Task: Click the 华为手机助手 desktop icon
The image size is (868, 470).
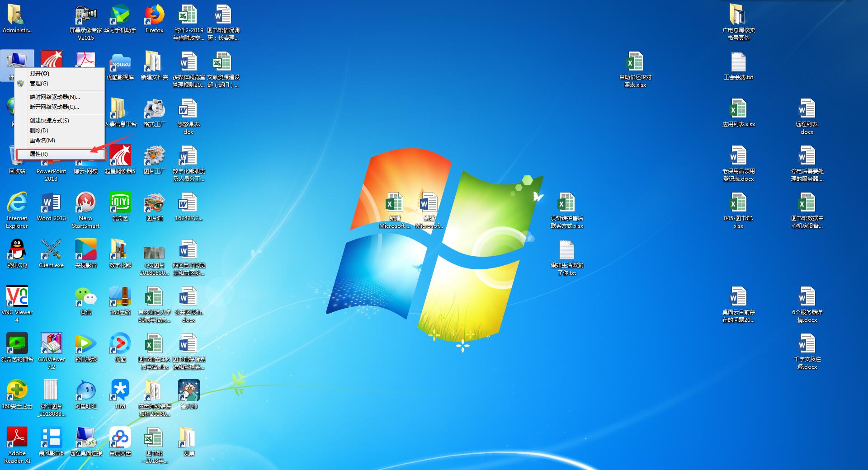Action: click(120, 19)
